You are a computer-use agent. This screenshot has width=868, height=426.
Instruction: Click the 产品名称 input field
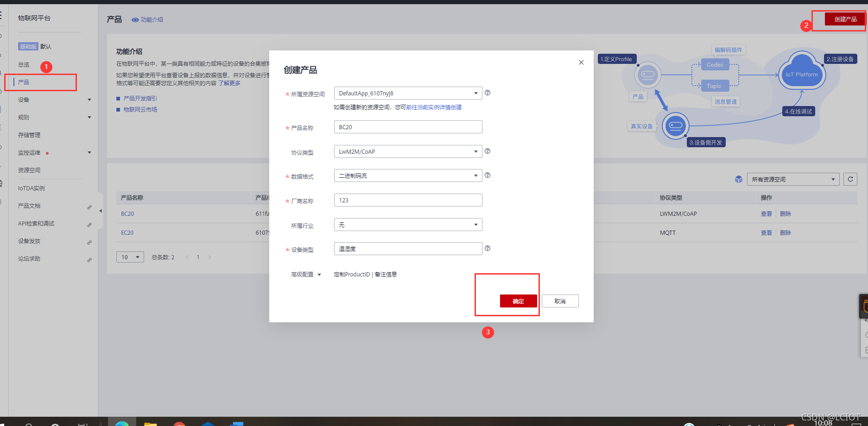tap(408, 127)
